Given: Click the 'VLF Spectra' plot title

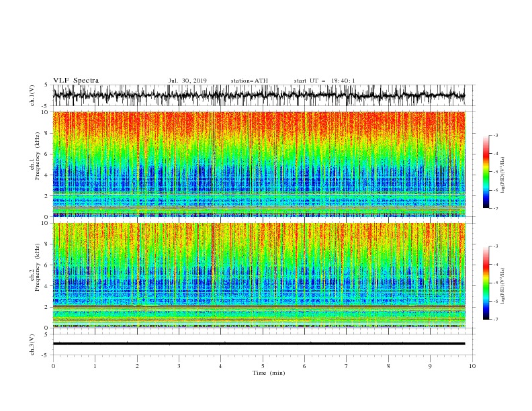Looking at the screenshot, I should [76, 81].
